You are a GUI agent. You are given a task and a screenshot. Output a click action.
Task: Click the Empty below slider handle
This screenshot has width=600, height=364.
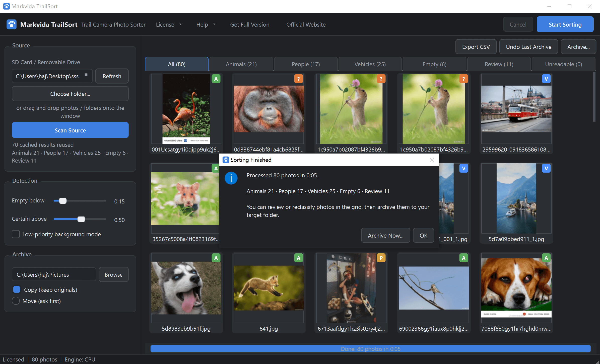pyautogui.click(x=63, y=201)
